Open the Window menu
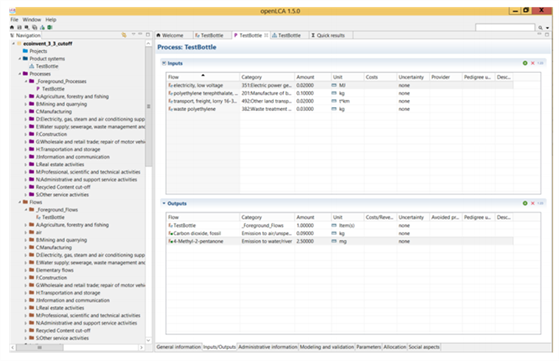Viewport: 559px width, 361px height. [x=32, y=20]
